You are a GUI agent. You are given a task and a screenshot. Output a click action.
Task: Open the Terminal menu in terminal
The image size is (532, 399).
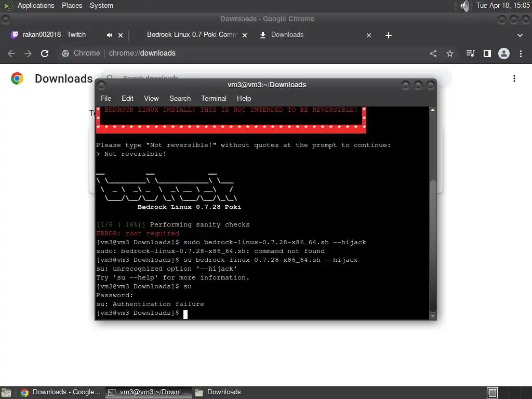point(214,98)
